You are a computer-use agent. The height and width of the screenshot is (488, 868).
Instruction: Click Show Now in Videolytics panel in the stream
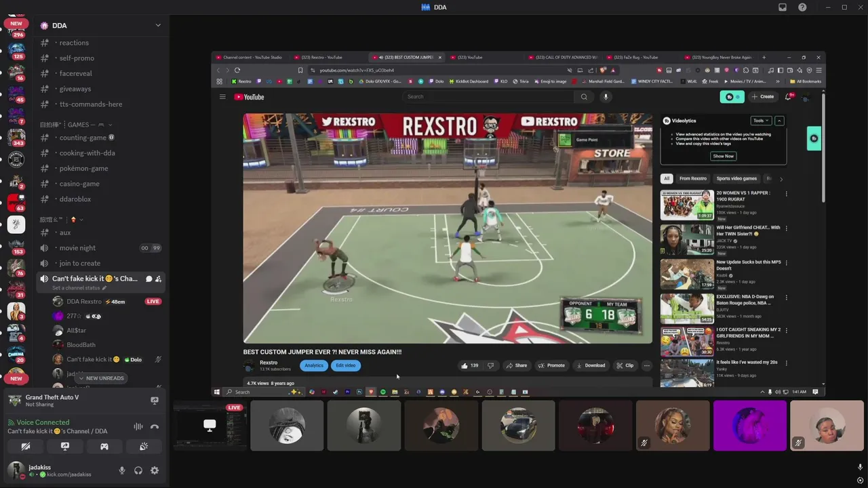[723, 156]
